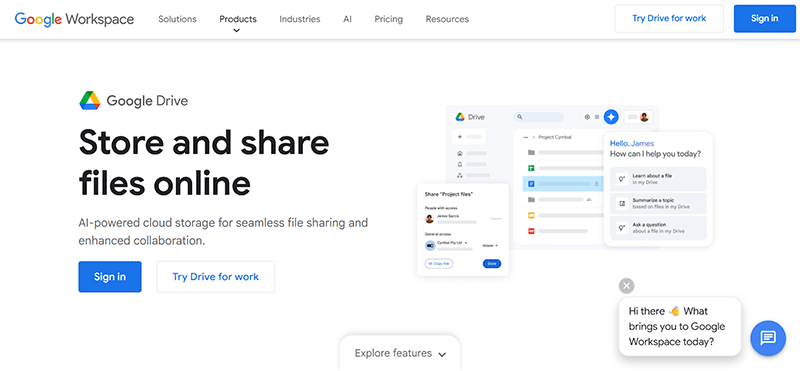The image size is (800, 371).
Task: Expand the Explore features dropdown
Action: (400, 353)
